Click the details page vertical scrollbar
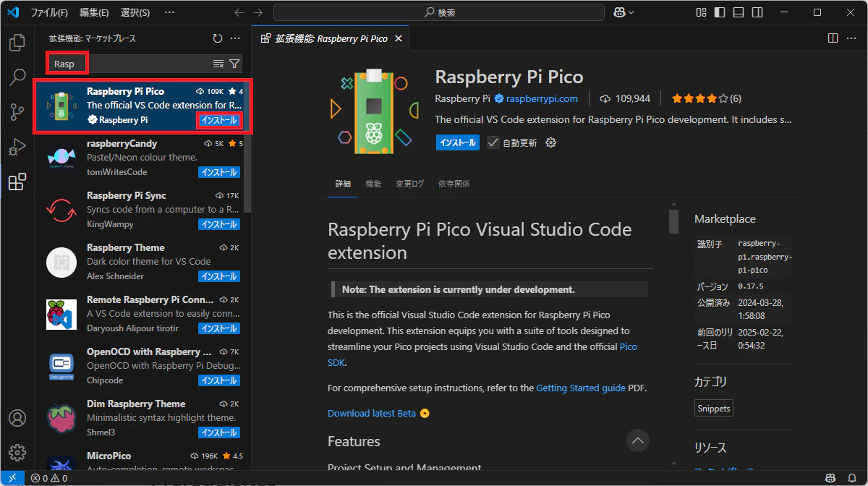This screenshot has width=868, height=486. 673,221
